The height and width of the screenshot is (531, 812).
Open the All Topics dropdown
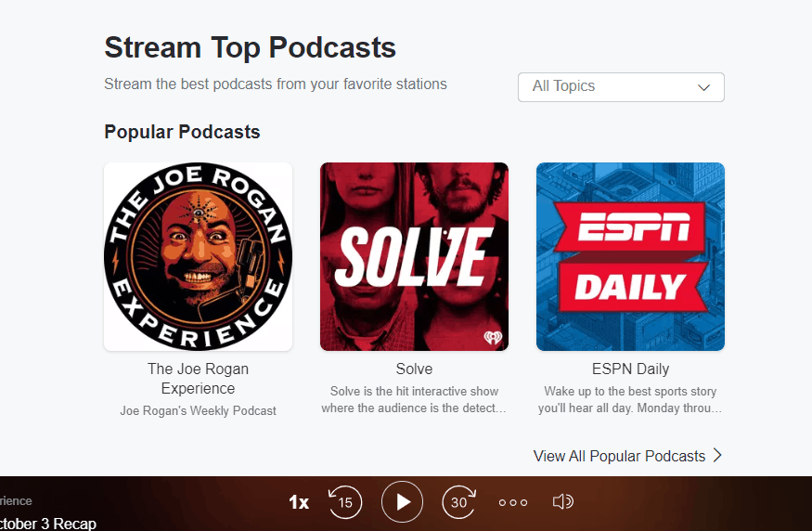click(x=621, y=87)
